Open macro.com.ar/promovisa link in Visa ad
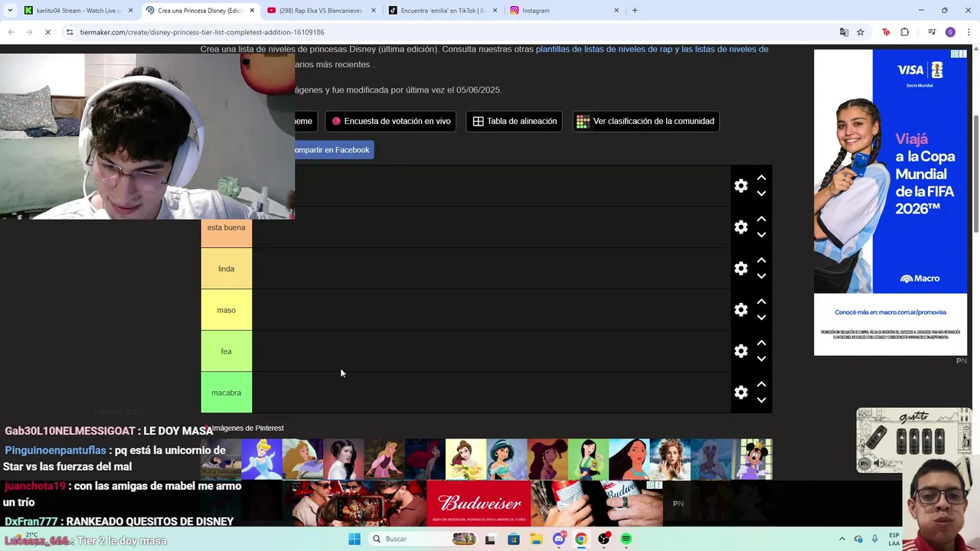 [890, 312]
